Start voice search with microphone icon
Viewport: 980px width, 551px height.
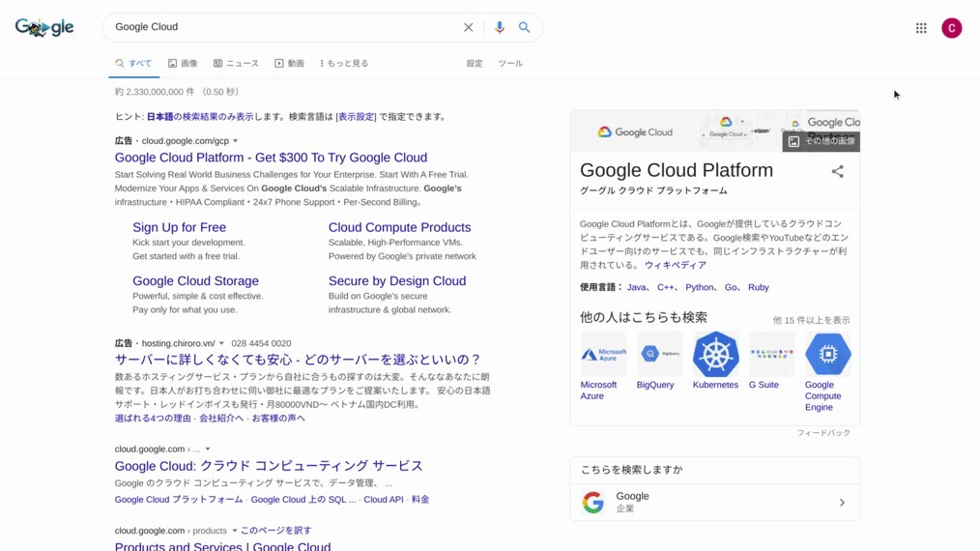click(499, 27)
